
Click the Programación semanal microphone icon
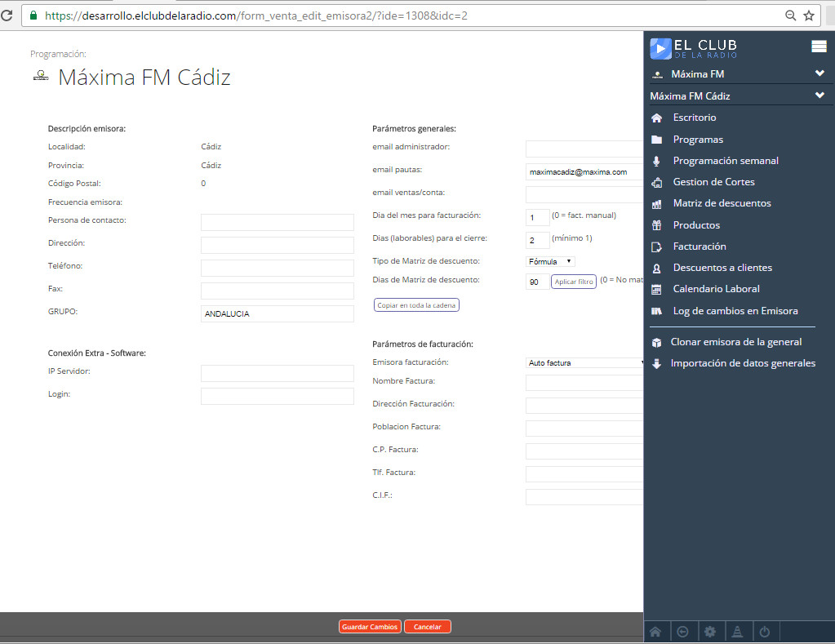[656, 161]
